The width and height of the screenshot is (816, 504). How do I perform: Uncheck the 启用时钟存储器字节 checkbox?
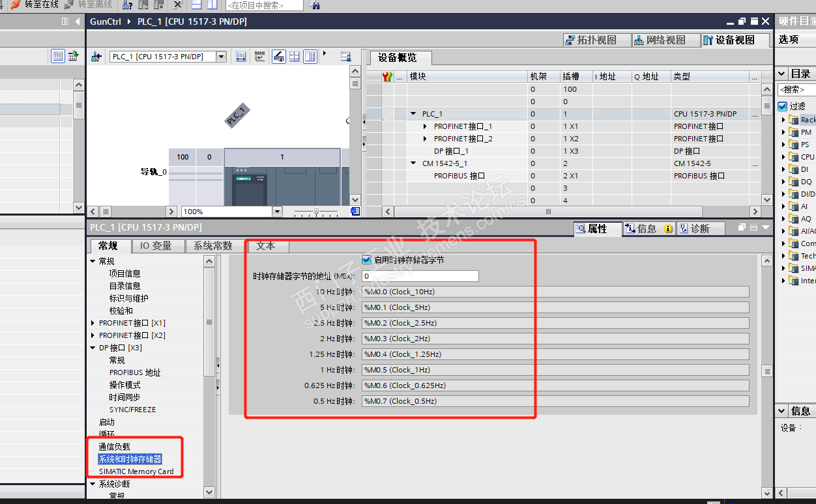coord(366,259)
